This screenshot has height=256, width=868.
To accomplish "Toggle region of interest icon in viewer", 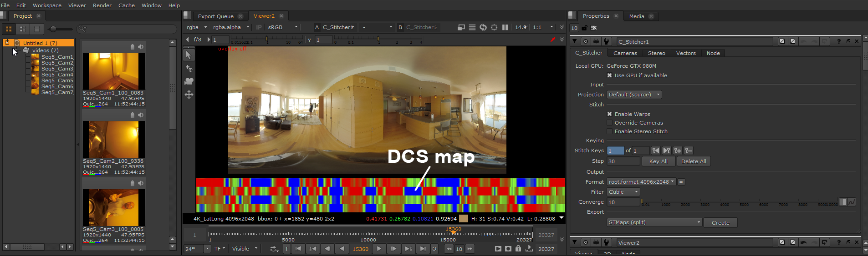I will 494,27.
